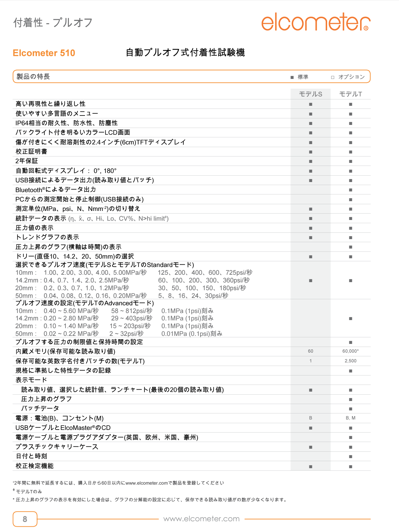Click the ドリー の選択 row text
Viewport: 399px width, 532px height.
coord(75,256)
